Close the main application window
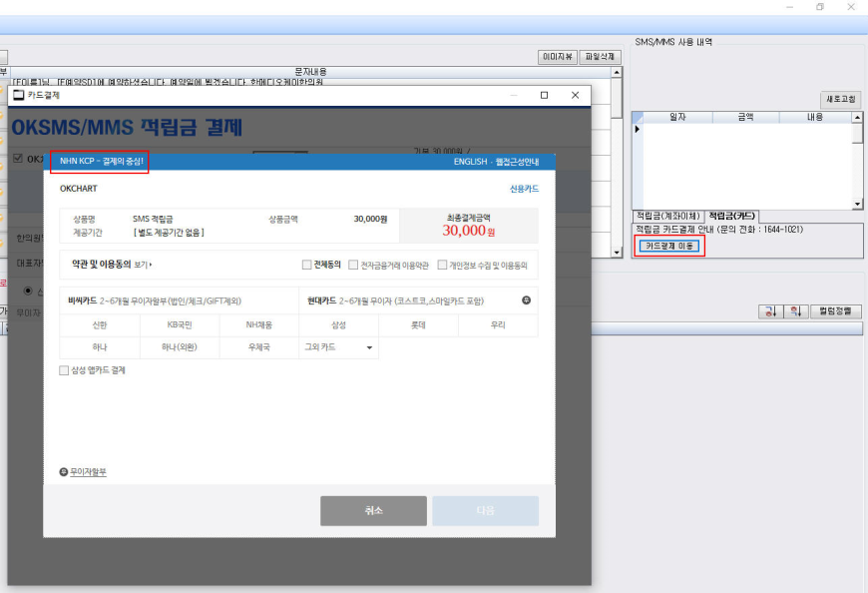The height and width of the screenshot is (593, 868). click(851, 7)
